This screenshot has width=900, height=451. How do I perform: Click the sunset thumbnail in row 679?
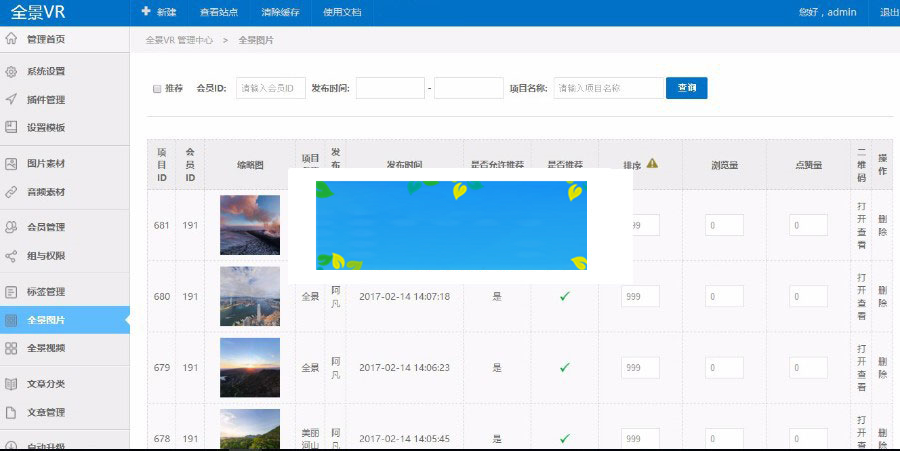pos(249,367)
